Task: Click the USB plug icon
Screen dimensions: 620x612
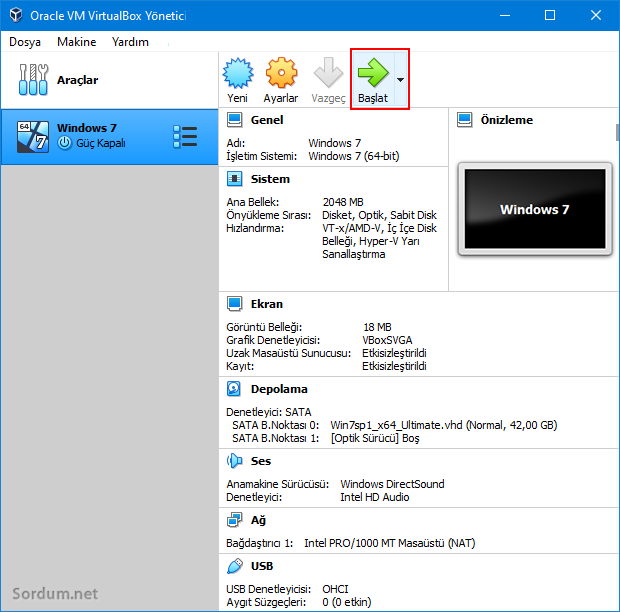Action: (x=235, y=566)
